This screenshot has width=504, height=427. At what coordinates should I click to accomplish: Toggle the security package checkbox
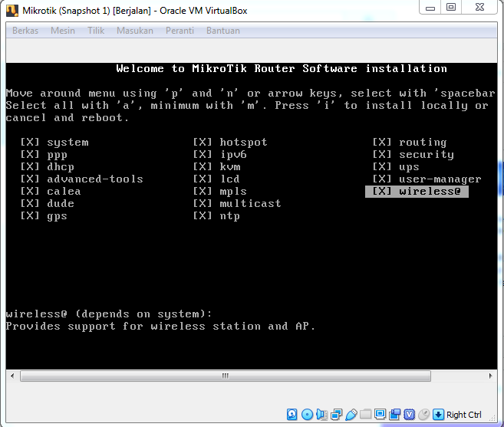click(x=382, y=154)
